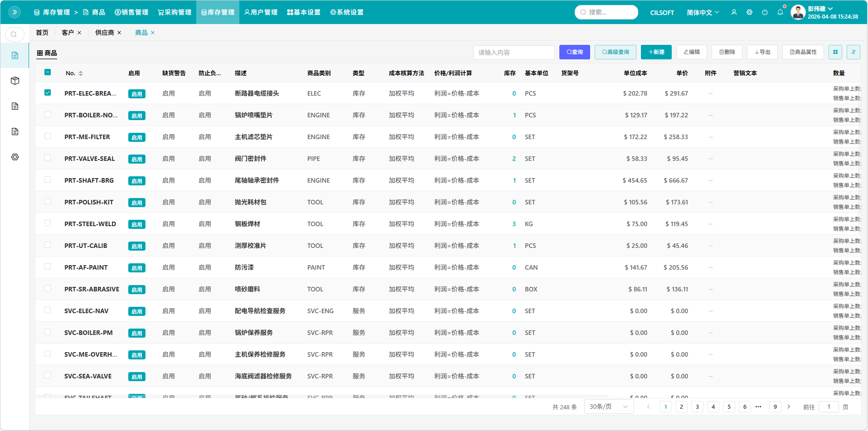
Task: Open the user profile icon in header
Action: (x=734, y=12)
